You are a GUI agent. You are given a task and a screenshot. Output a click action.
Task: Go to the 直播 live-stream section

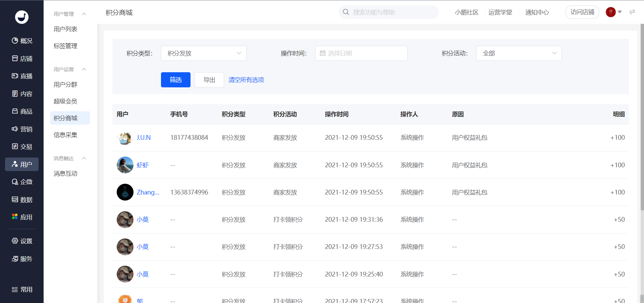point(22,76)
